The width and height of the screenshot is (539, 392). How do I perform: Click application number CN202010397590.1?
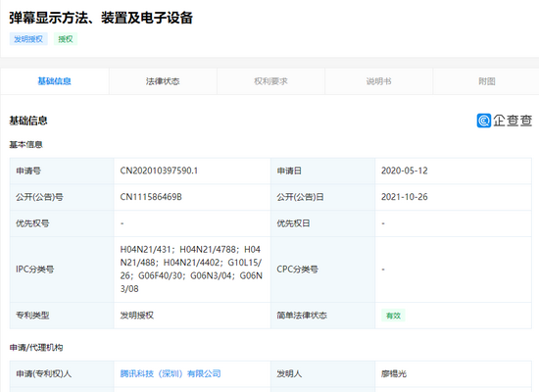159,171
